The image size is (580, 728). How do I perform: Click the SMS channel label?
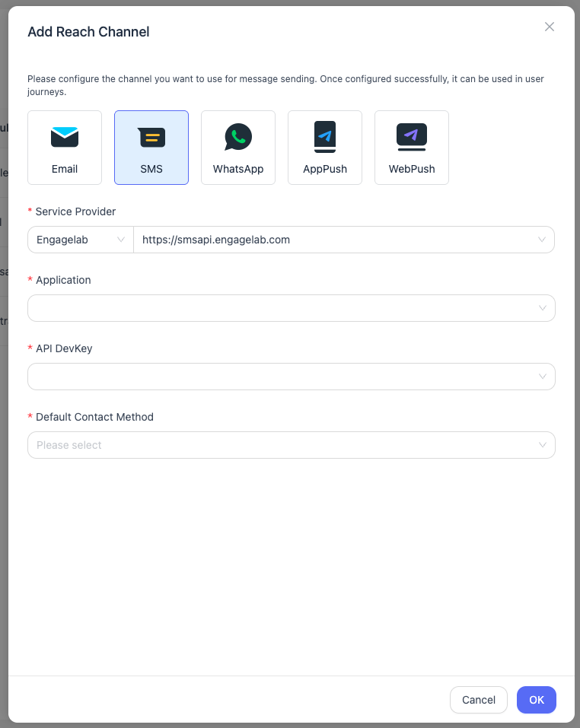(x=151, y=169)
